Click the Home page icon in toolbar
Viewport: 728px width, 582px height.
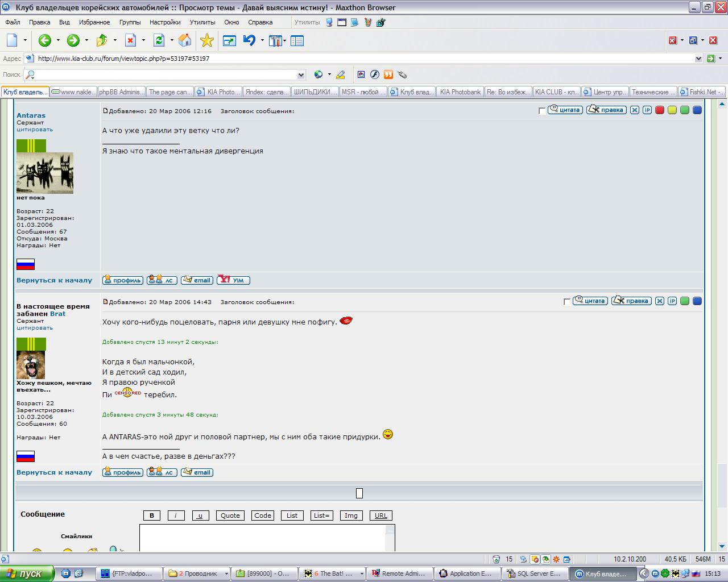(185, 40)
